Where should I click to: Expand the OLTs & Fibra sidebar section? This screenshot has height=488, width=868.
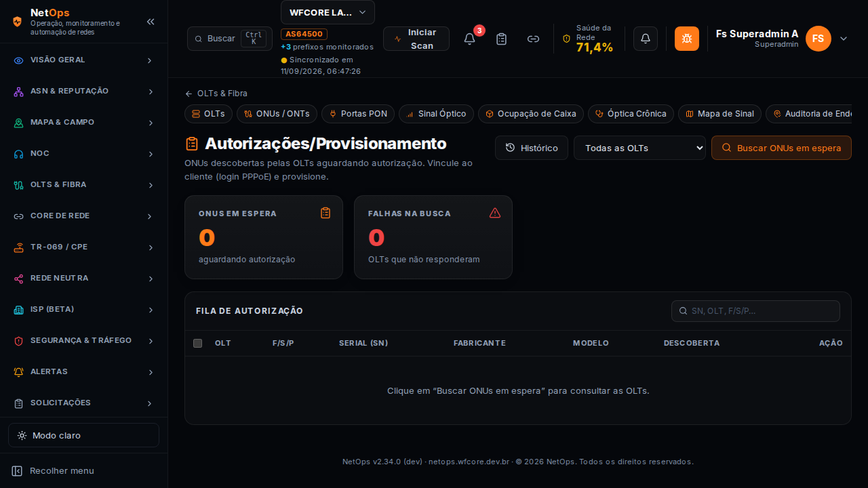tap(83, 185)
